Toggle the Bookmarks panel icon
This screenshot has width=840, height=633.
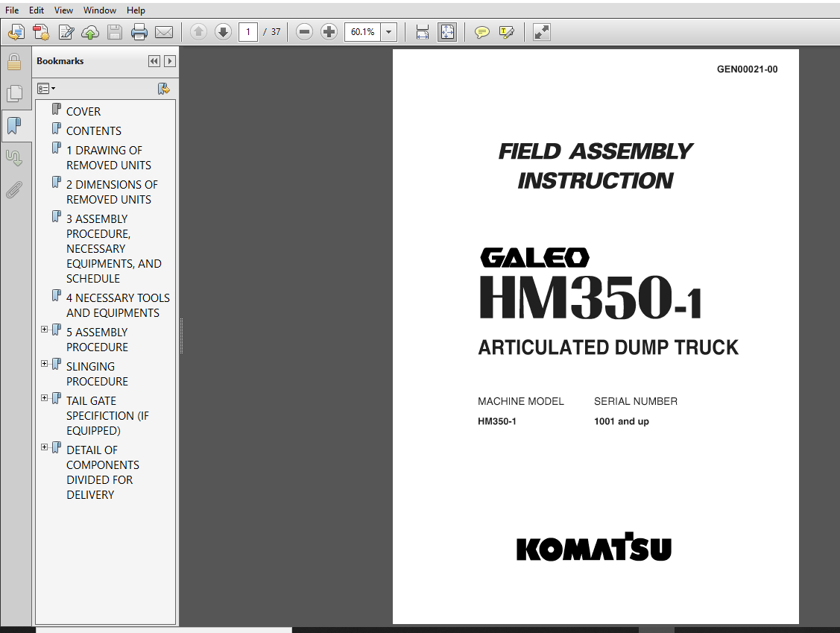pyautogui.click(x=14, y=127)
